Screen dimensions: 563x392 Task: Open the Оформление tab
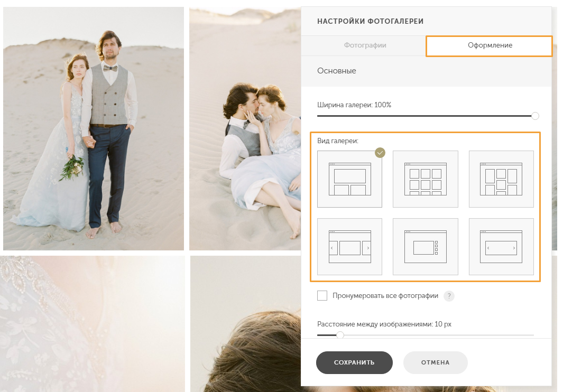point(489,45)
